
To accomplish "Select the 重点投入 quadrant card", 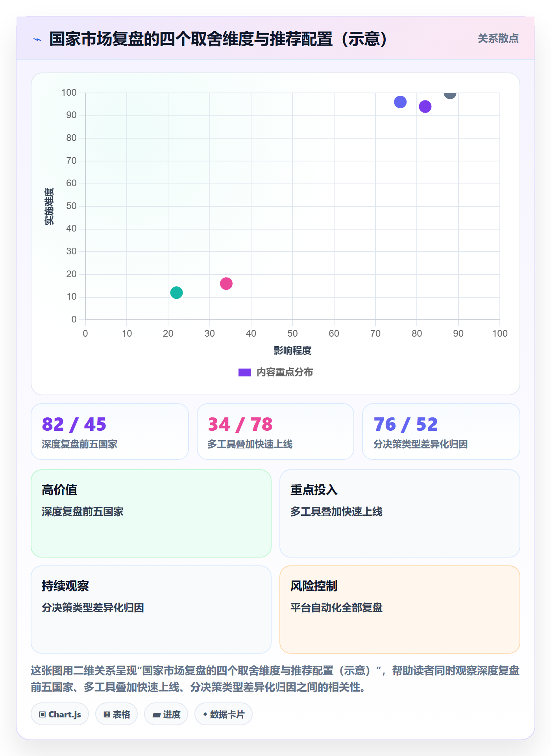I will click(400, 513).
